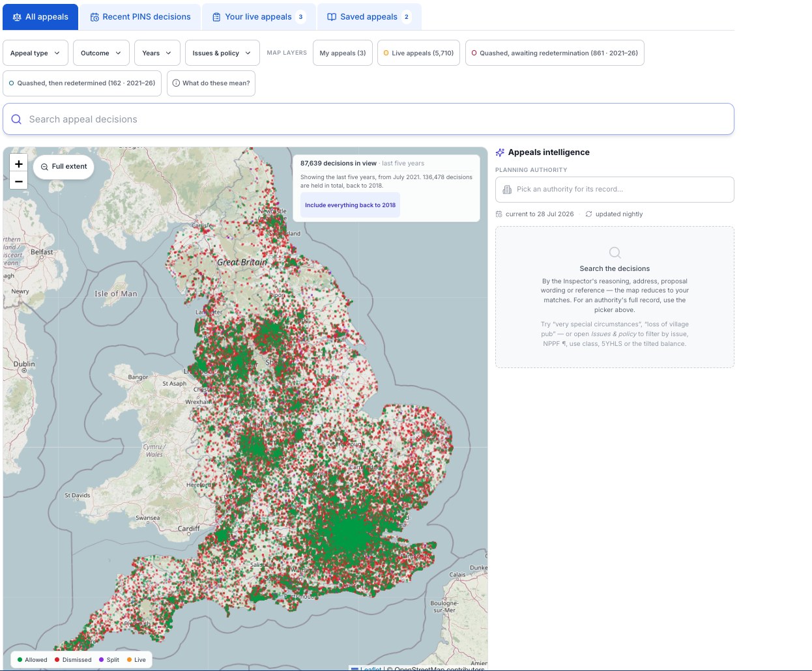Click the Appeals intelligence heading
Screen dimensions: 812x671
point(549,152)
